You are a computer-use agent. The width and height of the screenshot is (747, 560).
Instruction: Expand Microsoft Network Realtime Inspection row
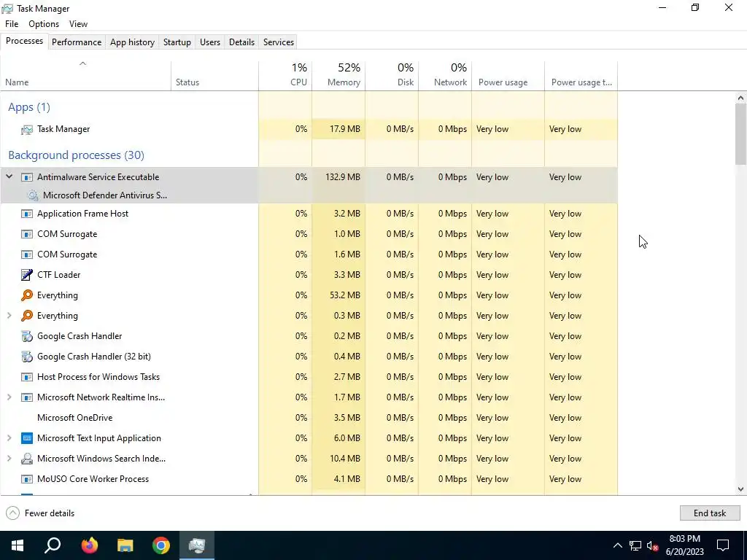coord(9,397)
